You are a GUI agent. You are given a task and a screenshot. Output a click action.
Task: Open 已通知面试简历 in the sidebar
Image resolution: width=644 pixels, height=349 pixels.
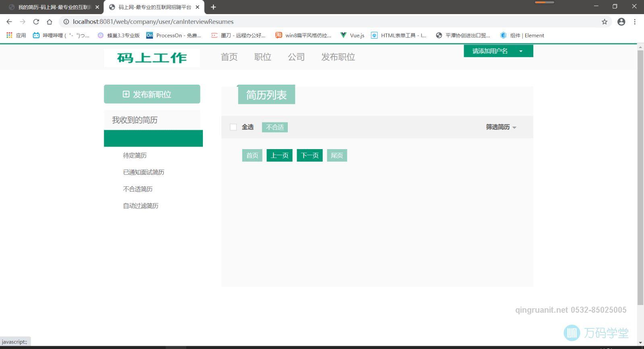click(144, 172)
